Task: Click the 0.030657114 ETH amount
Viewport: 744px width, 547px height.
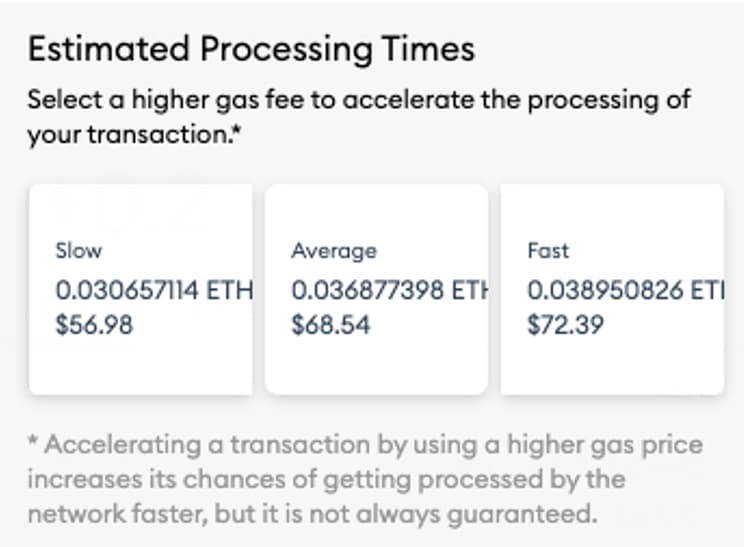Action: point(154,291)
